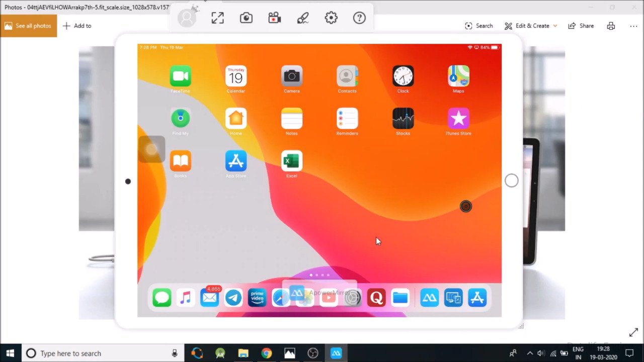Screen dimensions: 644x362
Task: Open the Reminders app
Action: point(347,119)
